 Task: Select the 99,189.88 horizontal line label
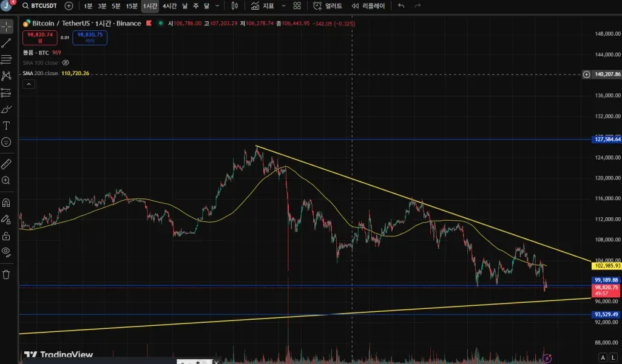(x=607, y=280)
